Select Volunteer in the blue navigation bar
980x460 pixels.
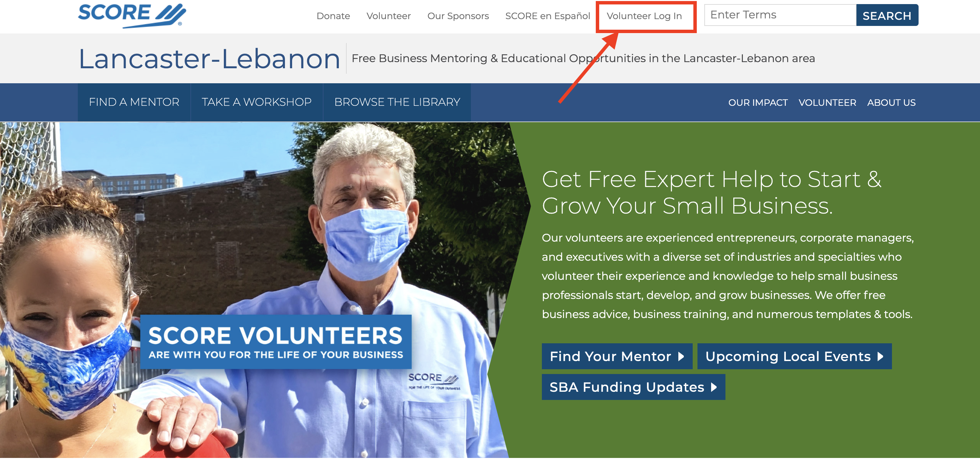(x=827, y=103)
